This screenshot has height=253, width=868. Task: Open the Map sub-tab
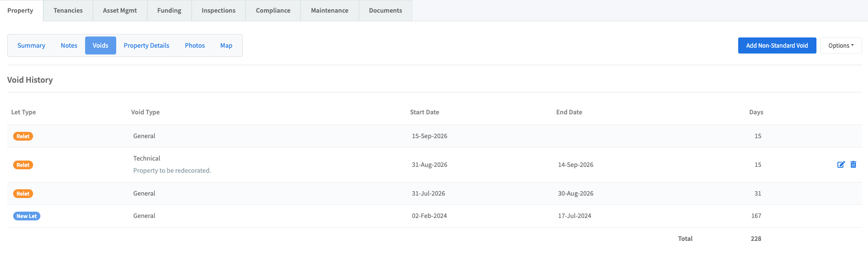tap(226, 45)
